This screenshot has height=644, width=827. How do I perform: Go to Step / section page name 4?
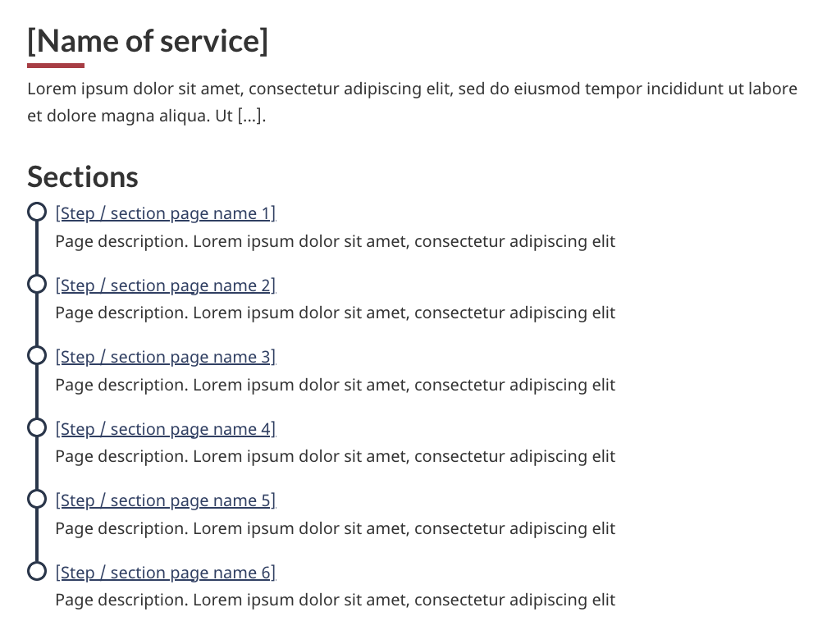pyautogui.click(x=165, y=429)
